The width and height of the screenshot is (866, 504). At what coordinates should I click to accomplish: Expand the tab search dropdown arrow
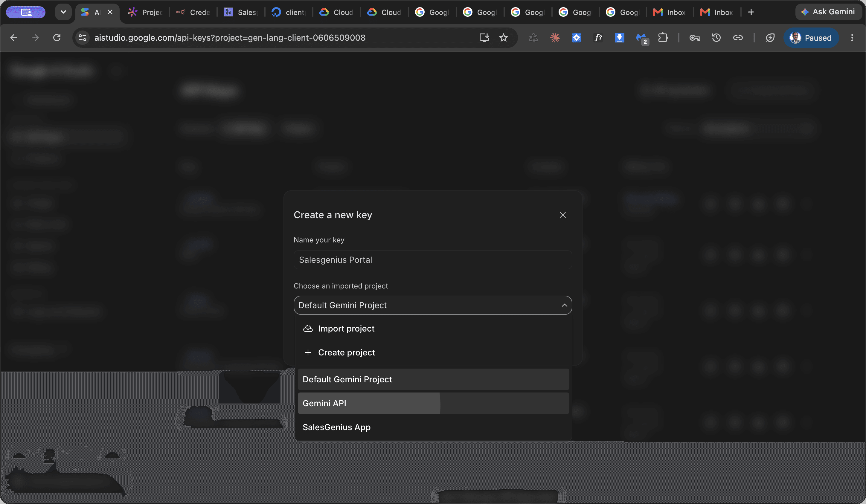pos(63,12)
